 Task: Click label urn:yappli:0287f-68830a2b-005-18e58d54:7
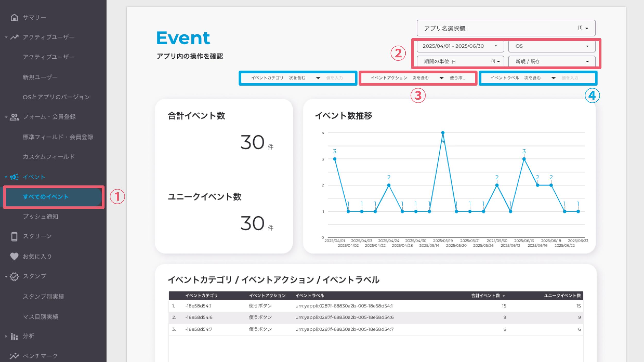point(344,329)
